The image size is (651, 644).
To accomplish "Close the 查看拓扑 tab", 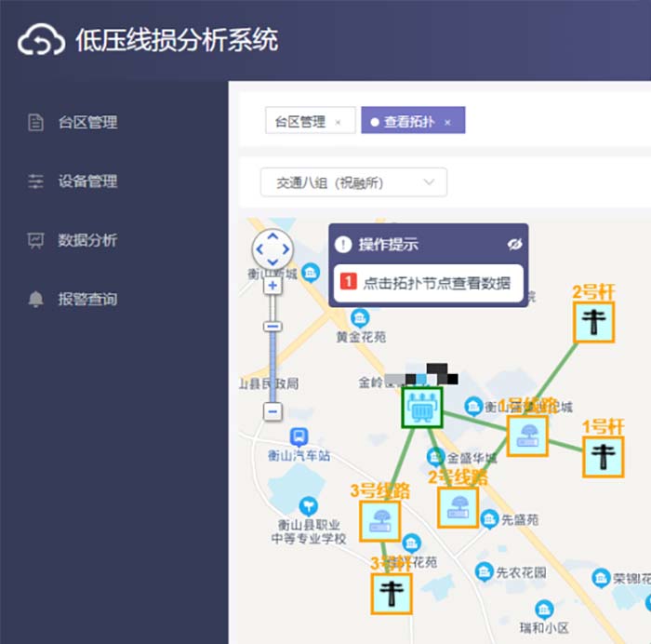I will point(447,122).
